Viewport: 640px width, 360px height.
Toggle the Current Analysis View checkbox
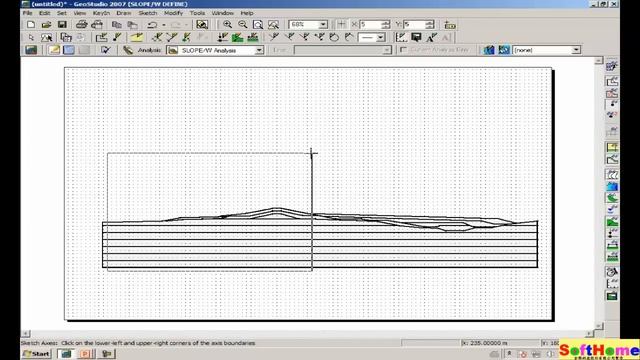pos(403,50)
